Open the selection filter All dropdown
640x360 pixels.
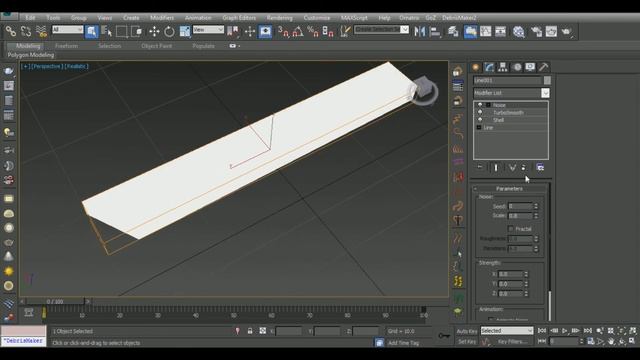tap(67, 30)
